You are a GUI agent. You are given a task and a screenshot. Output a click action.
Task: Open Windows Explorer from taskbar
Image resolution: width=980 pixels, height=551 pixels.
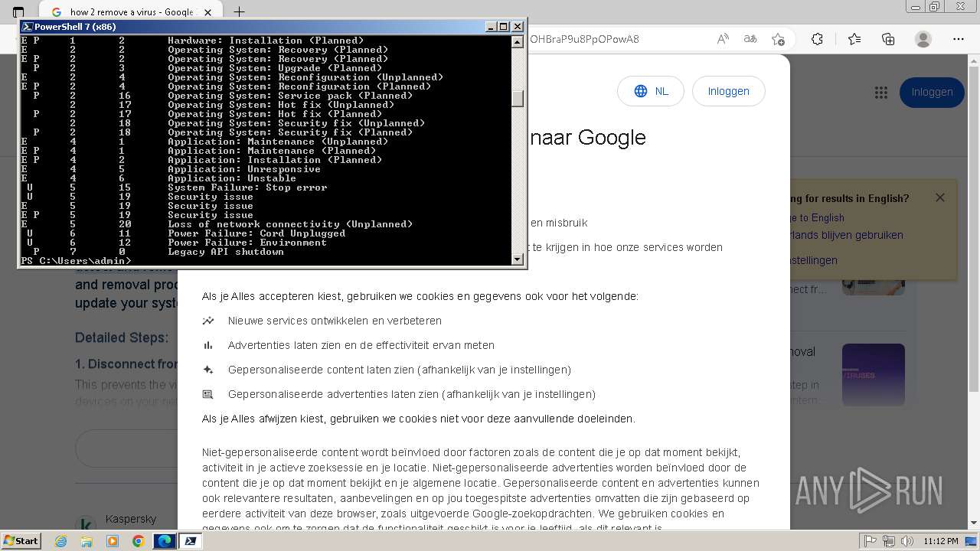(87, 541)
